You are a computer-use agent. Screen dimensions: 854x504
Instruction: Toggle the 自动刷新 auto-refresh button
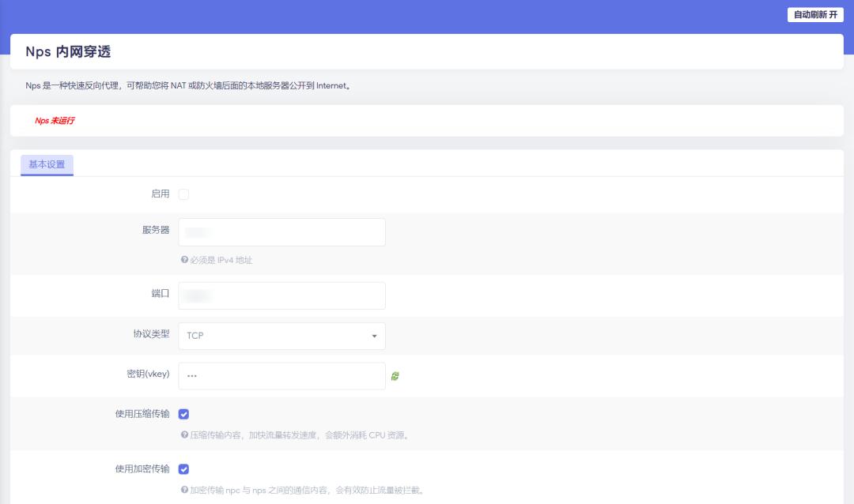815,15
